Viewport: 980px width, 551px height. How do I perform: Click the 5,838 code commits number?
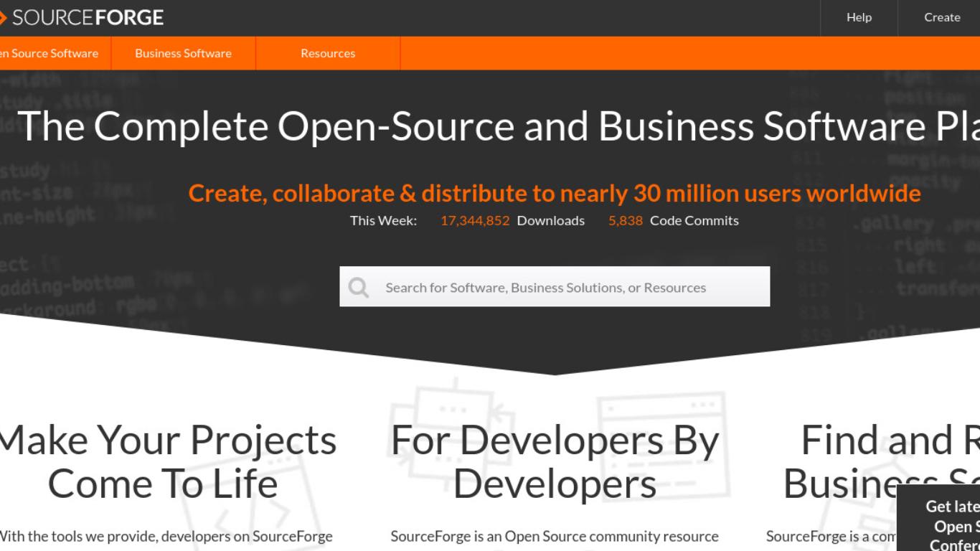[626, 220]
